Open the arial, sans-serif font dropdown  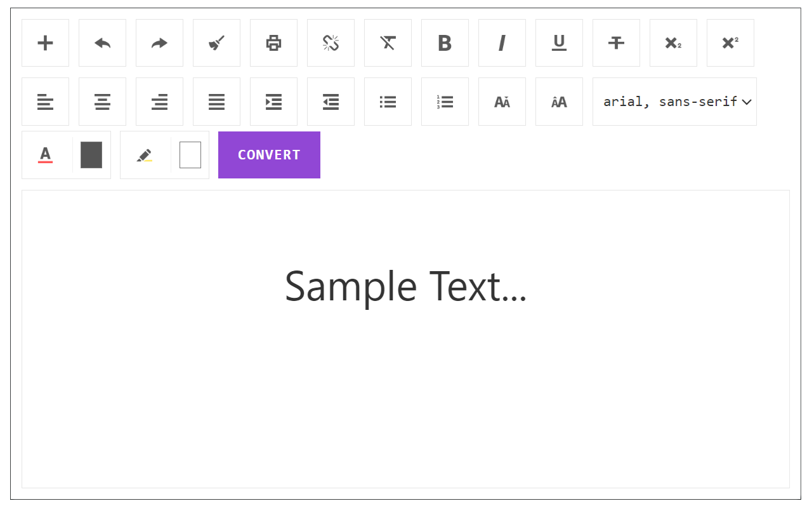coord(674,102)
